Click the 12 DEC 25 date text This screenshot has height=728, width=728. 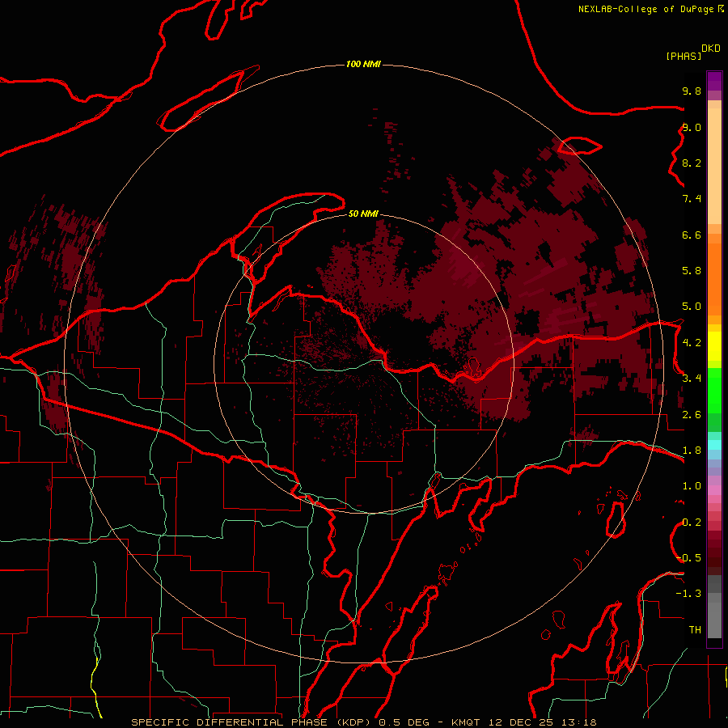522,722
